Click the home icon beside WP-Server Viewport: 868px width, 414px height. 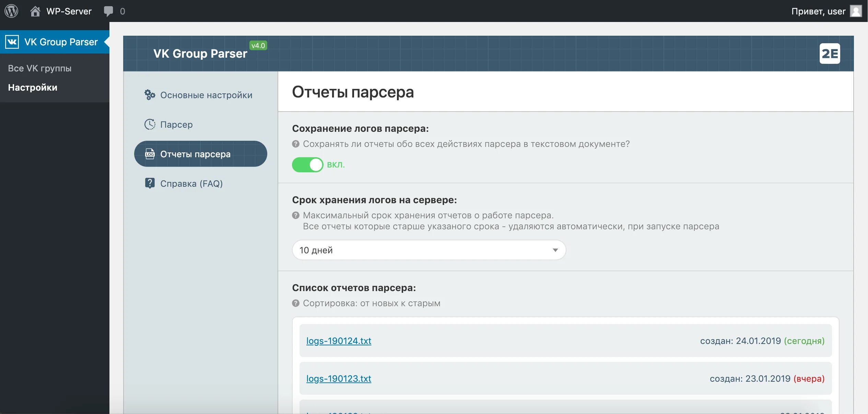tap(35, 11)
